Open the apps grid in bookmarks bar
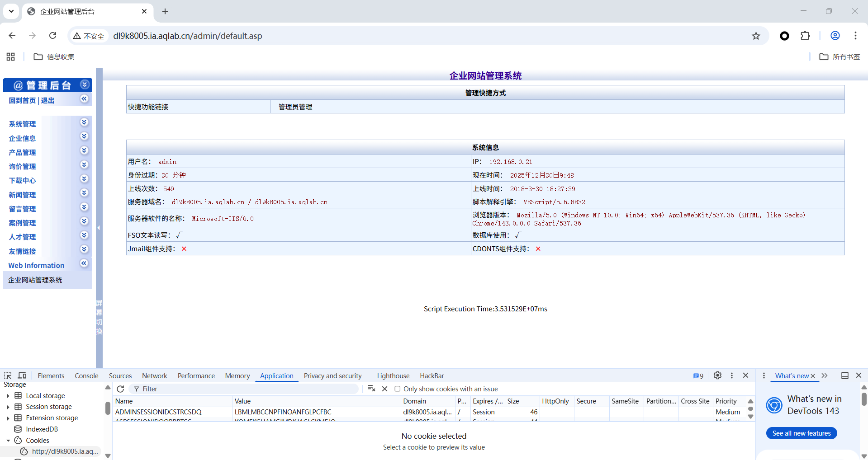The width and height of the screenshot is (868, 460). [x=11, y=56]
